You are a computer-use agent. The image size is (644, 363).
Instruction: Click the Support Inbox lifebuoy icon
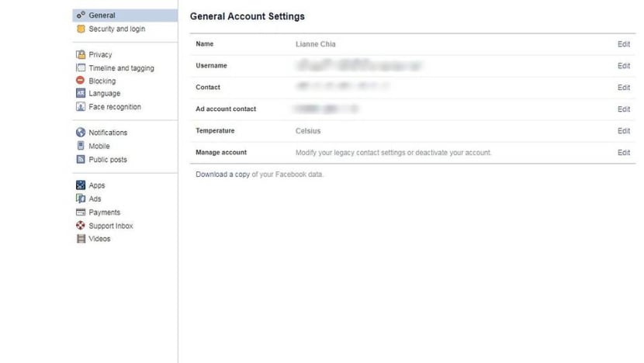81,226
